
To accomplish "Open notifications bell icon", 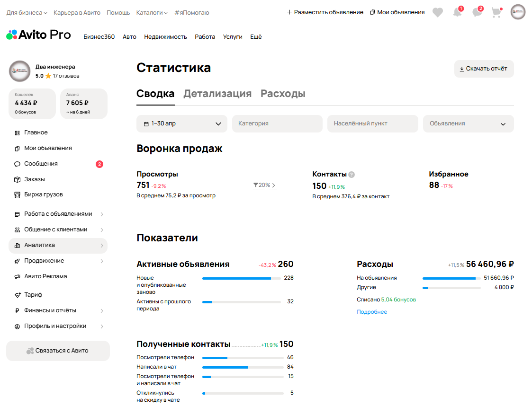I will click(457, 12).
